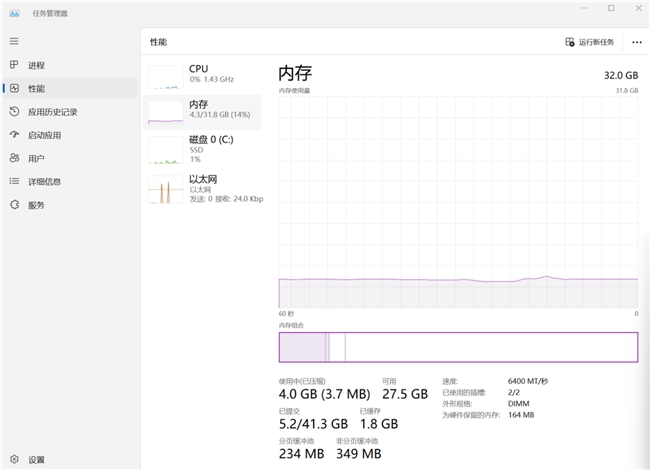
Task: Click the Settings (设置) gear icon
Action: click(x=14, y=459)
